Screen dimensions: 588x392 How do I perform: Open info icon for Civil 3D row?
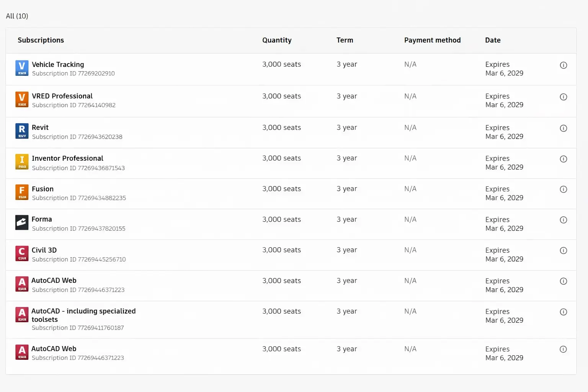click(563, 250)
